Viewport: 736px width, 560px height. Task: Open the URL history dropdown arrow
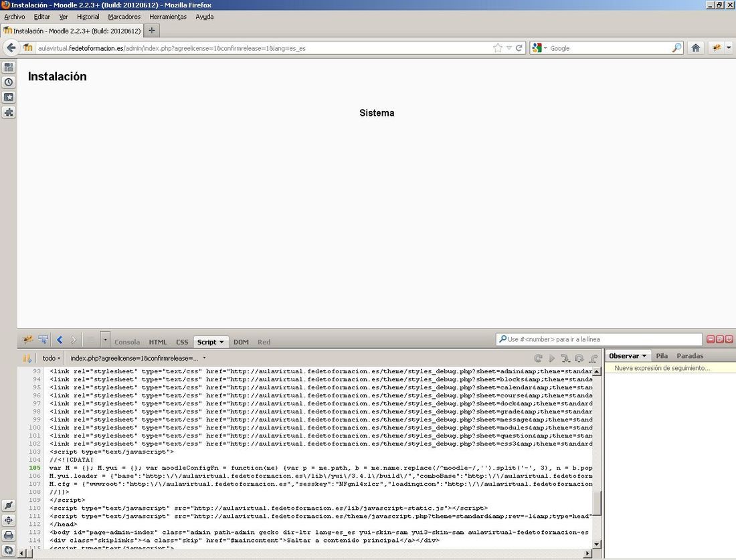(x=509, y=48)
